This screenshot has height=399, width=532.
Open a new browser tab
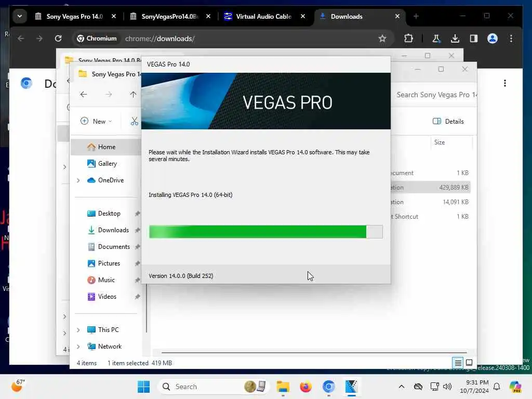coord(416,16)
